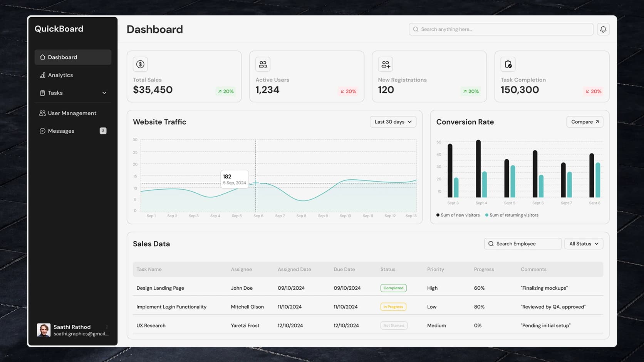Click the In Progress status badge
Viewport: 644px width, 362px height.
(393, 307)
